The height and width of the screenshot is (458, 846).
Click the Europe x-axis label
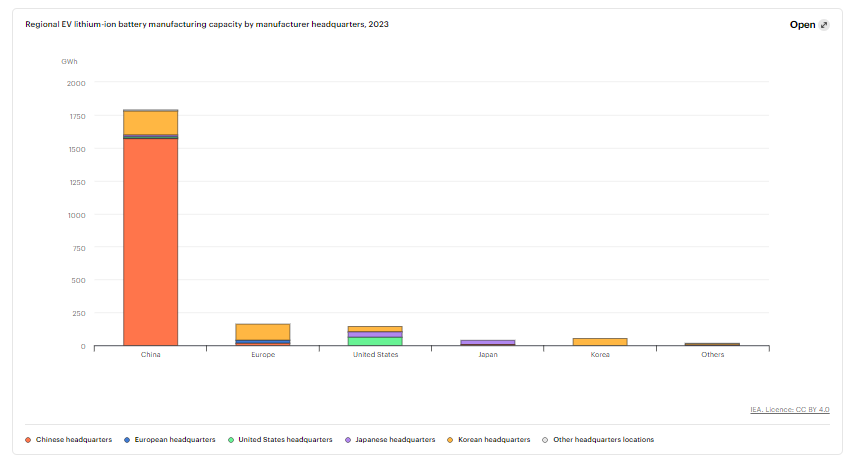coord(263,355)
